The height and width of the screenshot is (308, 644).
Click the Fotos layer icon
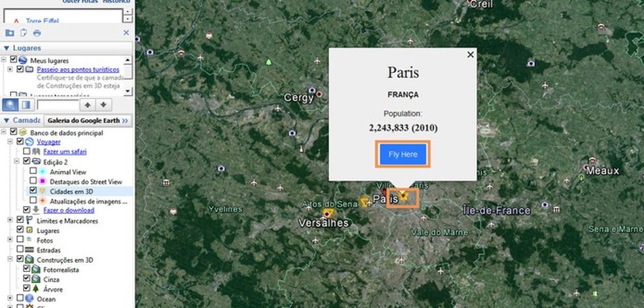(x=29, y=239)
